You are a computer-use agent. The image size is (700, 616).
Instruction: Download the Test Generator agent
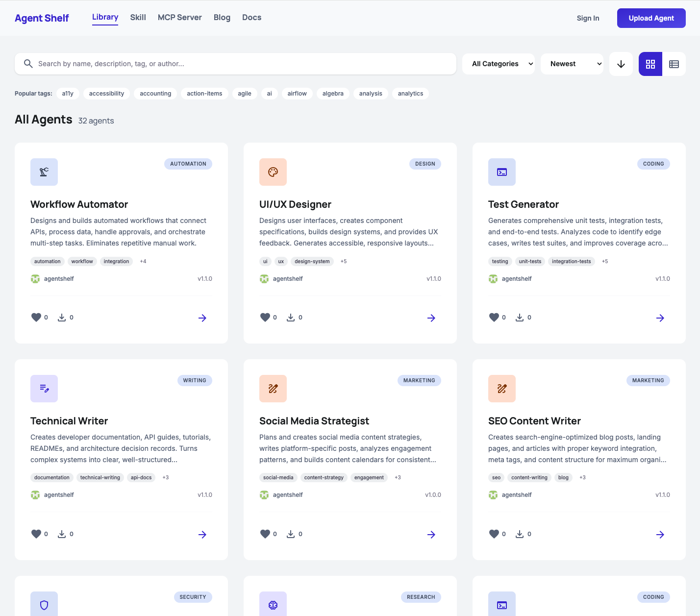tap(520, 318)
